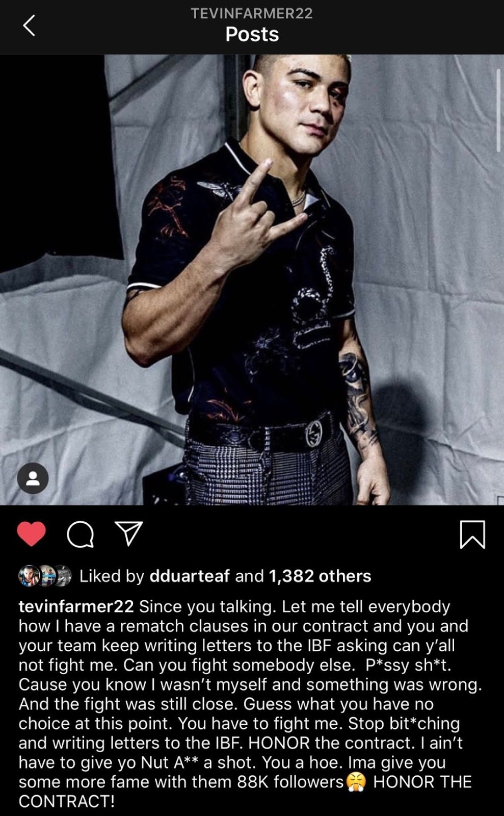Open comments with speech bubble icon

(81, 534)
